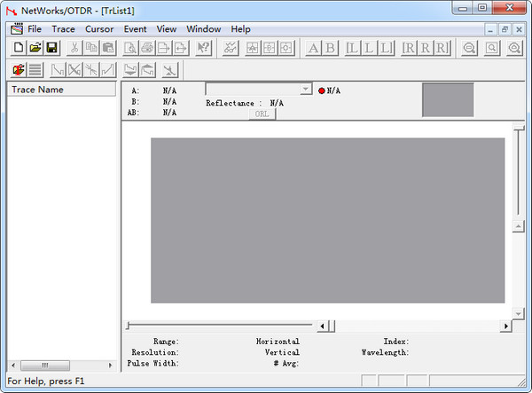Click the 'For Help, press F1' status text
The height and width of the screenshot is (393, 532).
click(46, 381)
